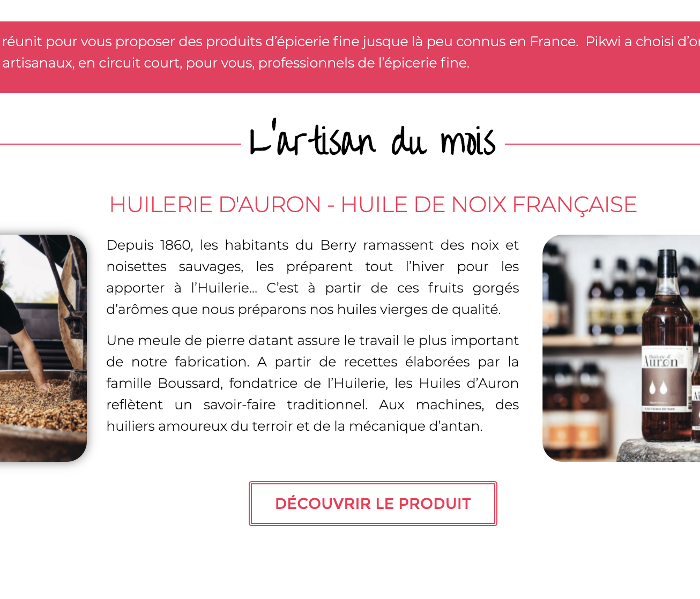Click the L'artisan du mois heading

(x=373, y=139)
